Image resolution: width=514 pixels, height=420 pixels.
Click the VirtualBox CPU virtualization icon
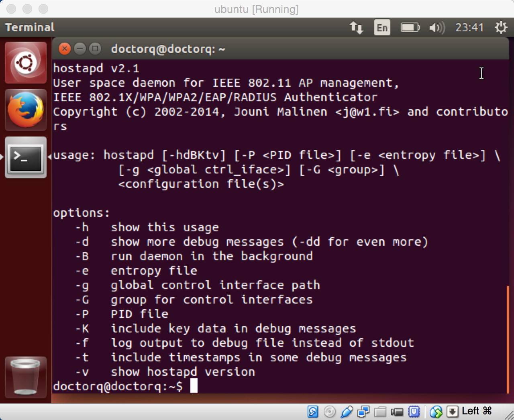tap(414, 412)
